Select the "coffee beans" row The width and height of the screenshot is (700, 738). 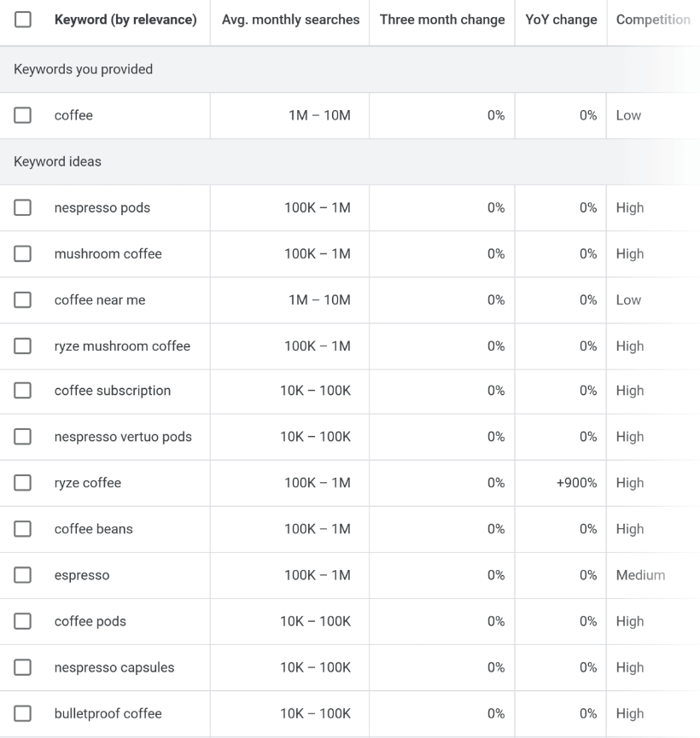(22, 529)
